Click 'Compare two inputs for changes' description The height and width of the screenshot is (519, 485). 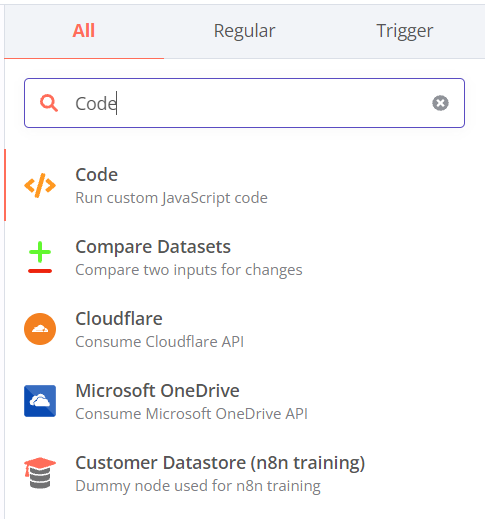point(189,270)
